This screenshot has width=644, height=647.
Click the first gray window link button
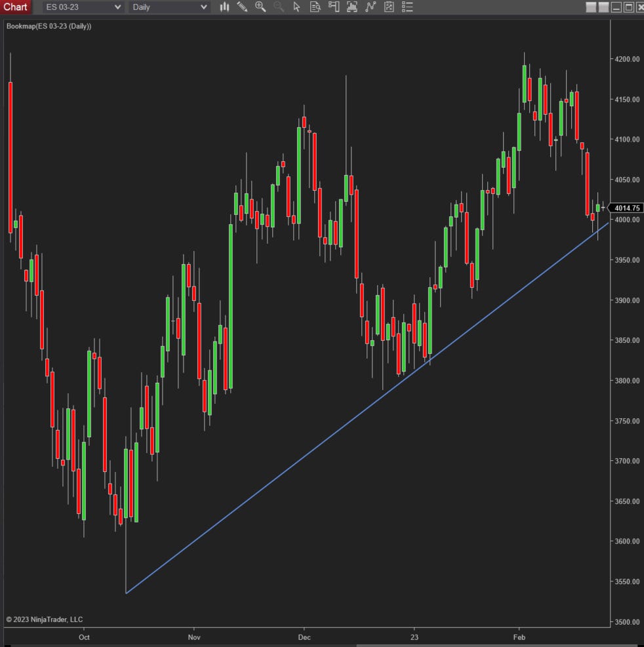coord(591,7)
